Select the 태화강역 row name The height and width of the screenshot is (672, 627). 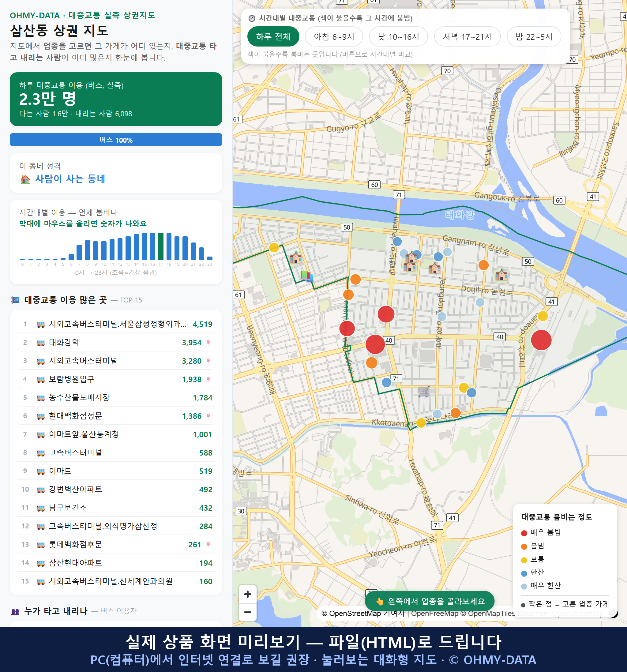(64, 342)
